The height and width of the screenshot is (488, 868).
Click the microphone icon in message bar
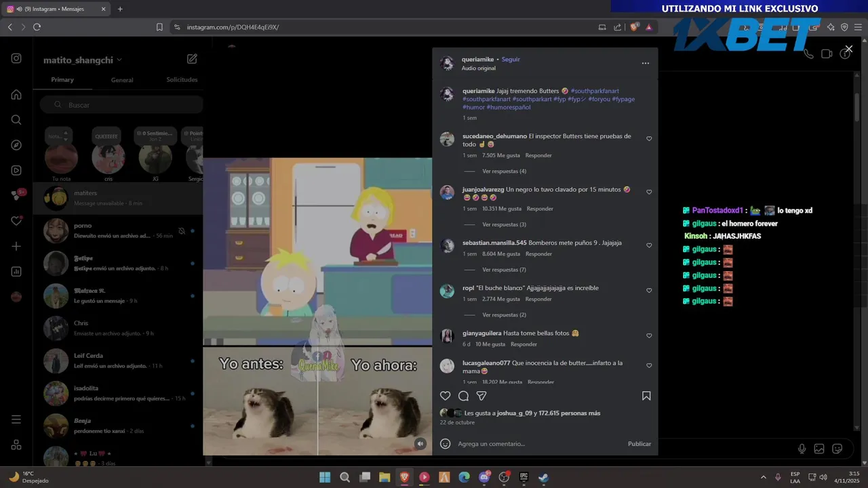(802, 449)
